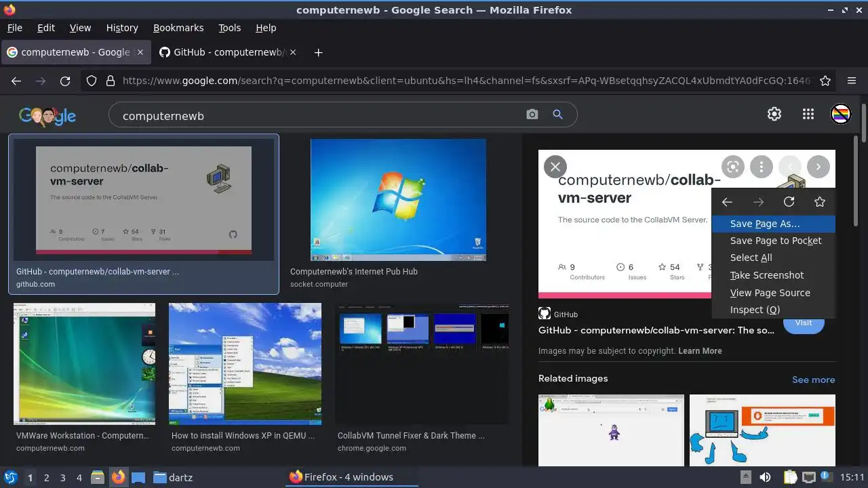Click the 15:11 taskbar clock
This screenshot has height=488, width=868.
point(853,477)
